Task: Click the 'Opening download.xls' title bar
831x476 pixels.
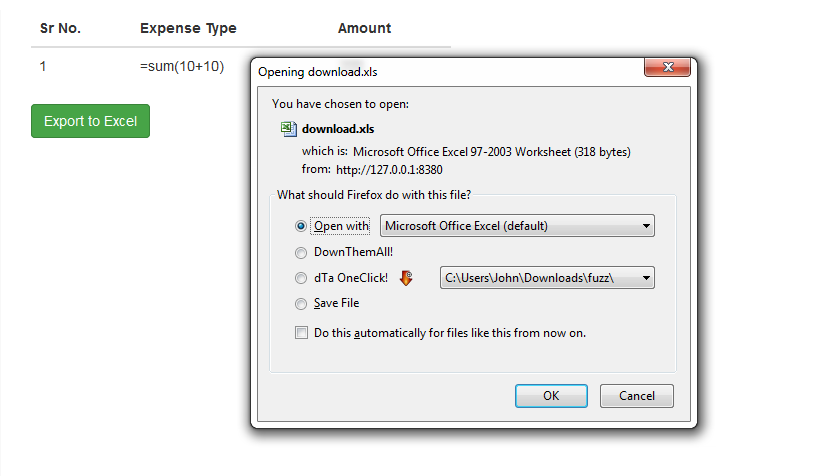Action: pyautogui.click(x=440, y=71)
